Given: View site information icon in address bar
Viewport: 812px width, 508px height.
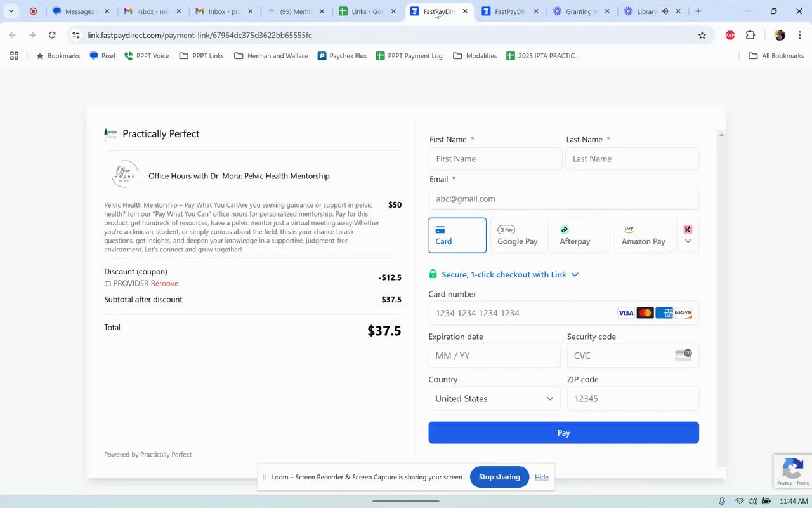Looking at the screenshot, I should coord(76,35).
